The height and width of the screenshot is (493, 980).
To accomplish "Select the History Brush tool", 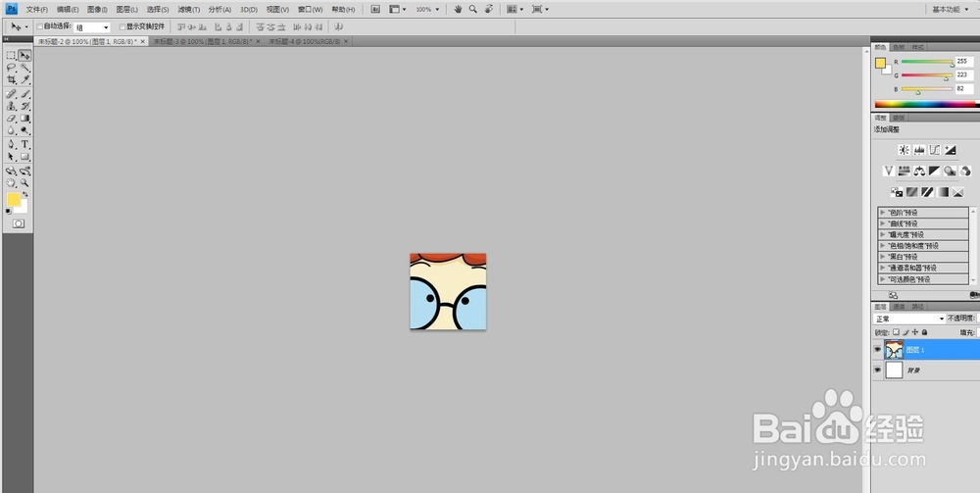I will click(24, 106).
